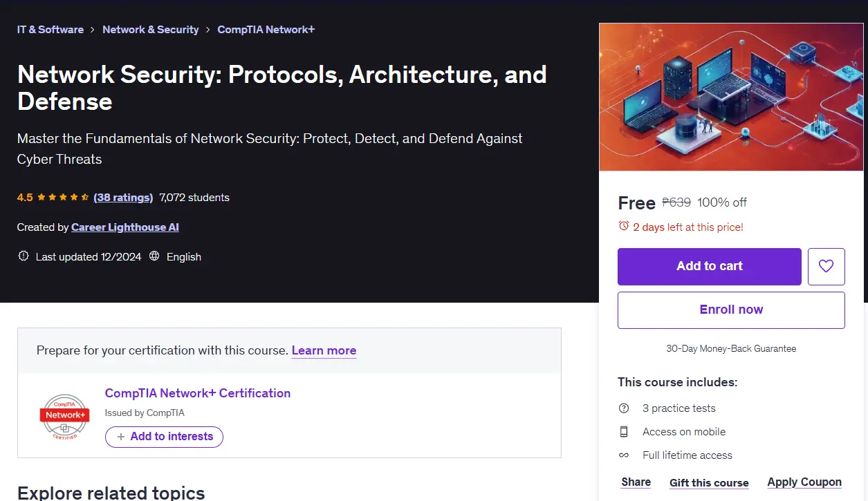Click the 4.5 rating number

25,198
